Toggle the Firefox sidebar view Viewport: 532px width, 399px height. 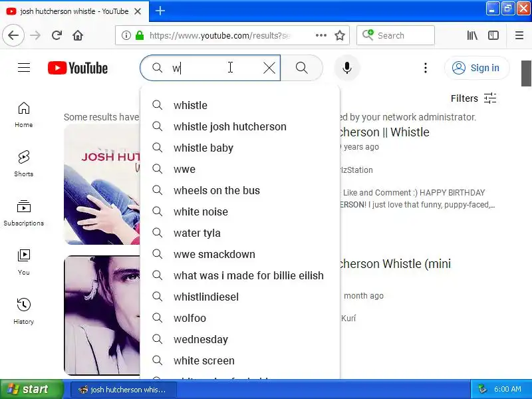click(x=493, y=35)
